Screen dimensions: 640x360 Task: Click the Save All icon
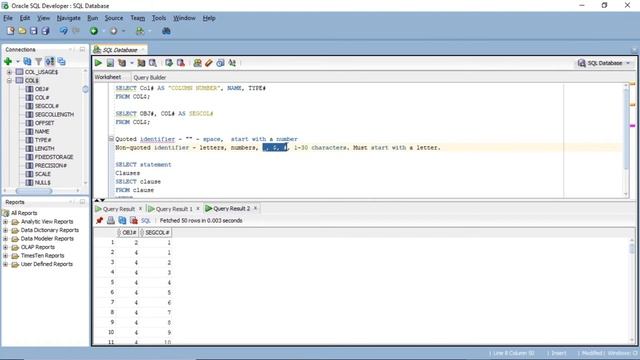tap(45, 31)
